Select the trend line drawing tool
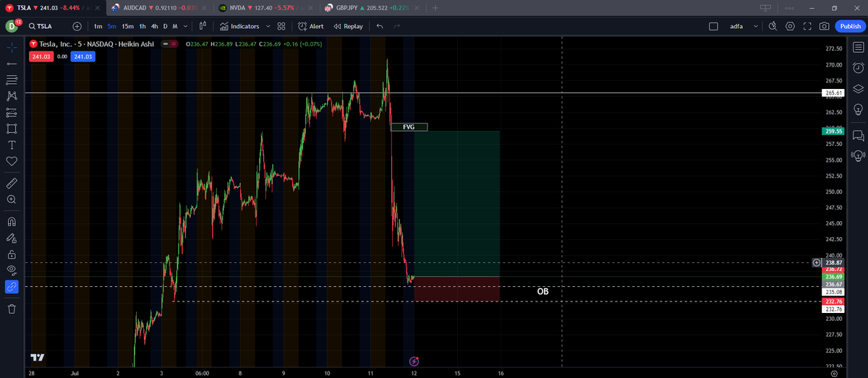Screen dimensions: 868x378 (x=12, y=64)
